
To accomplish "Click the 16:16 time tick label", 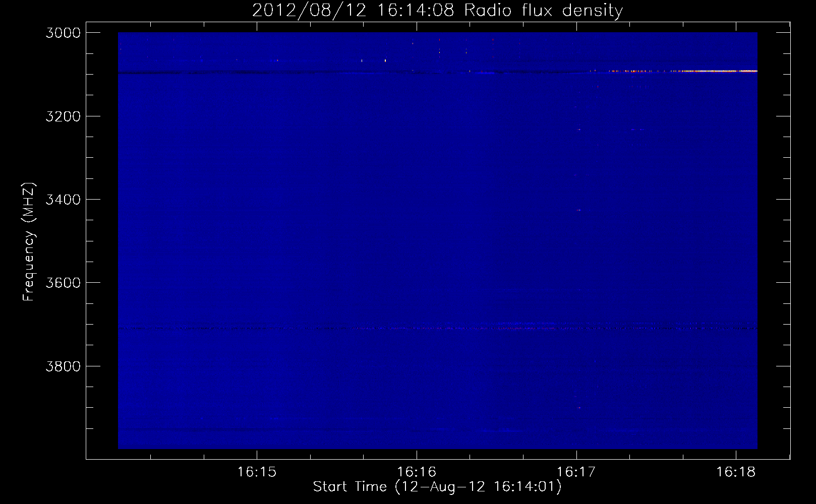I will pyautogui.click(x=417, y=472).
